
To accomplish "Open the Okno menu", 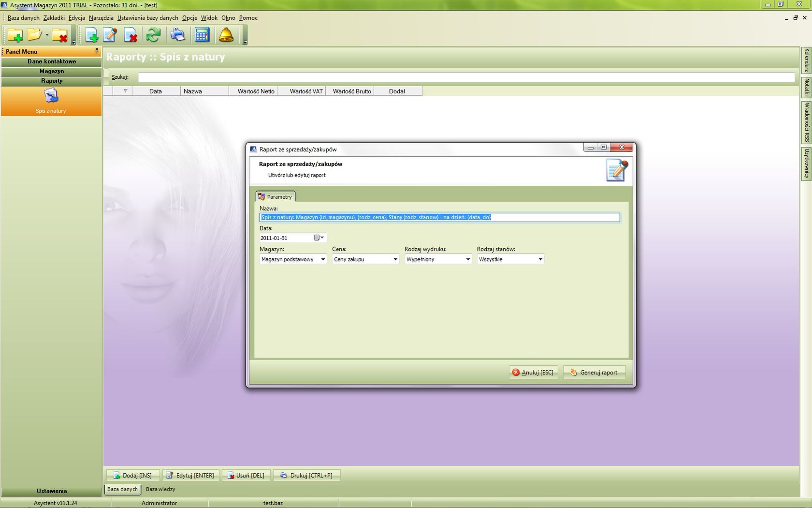I will coord(228,18).
